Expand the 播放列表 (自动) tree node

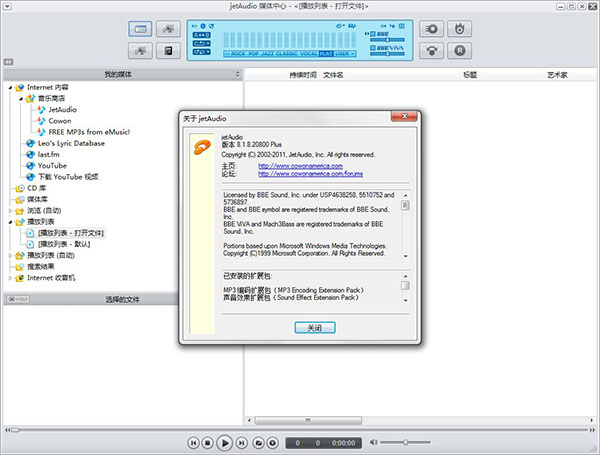(x=10, y=256)
